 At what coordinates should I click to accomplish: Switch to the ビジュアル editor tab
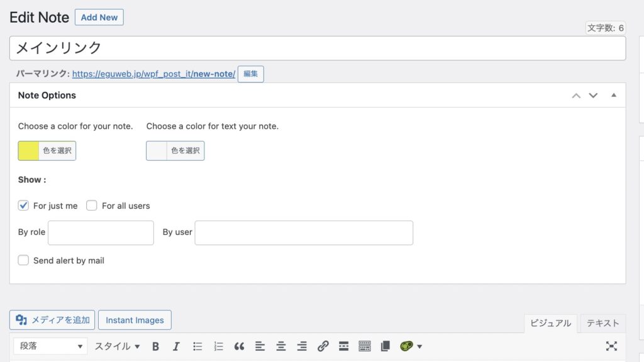point(550,323)
